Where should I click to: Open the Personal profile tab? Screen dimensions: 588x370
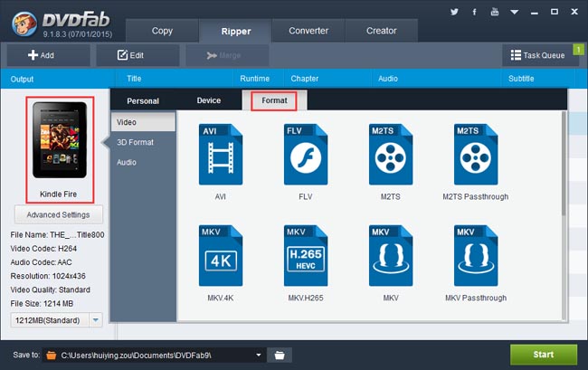pos(143,100)
